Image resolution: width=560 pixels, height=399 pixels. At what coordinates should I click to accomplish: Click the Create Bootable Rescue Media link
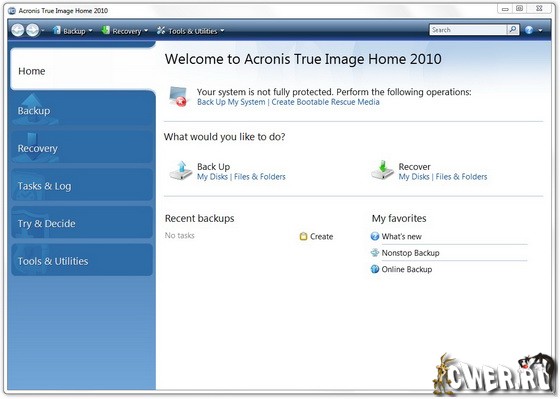point(325,102)
